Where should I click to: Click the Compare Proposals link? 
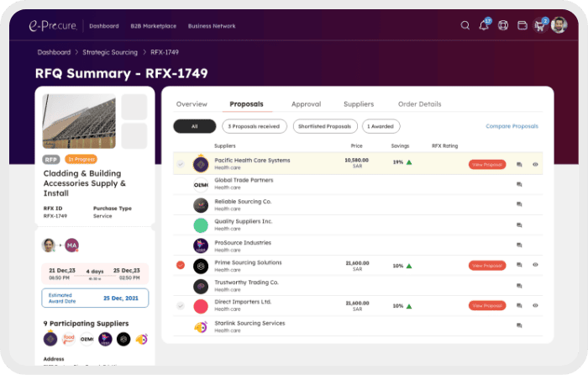(x=512, y=126)
